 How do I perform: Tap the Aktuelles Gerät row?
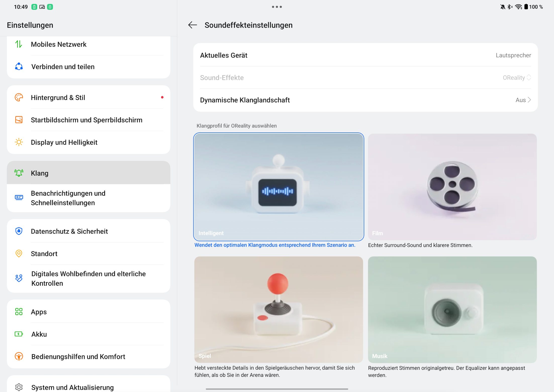click(x=365, y=55)
